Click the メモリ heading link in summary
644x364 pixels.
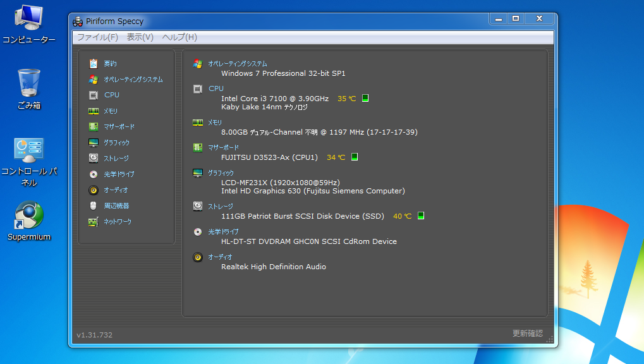[x=215, y=123]
